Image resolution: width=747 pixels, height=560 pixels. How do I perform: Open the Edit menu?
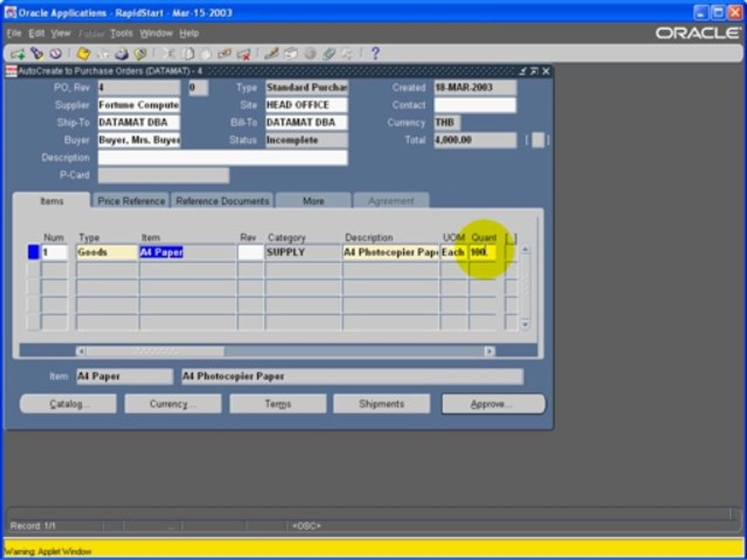[37, 33]
